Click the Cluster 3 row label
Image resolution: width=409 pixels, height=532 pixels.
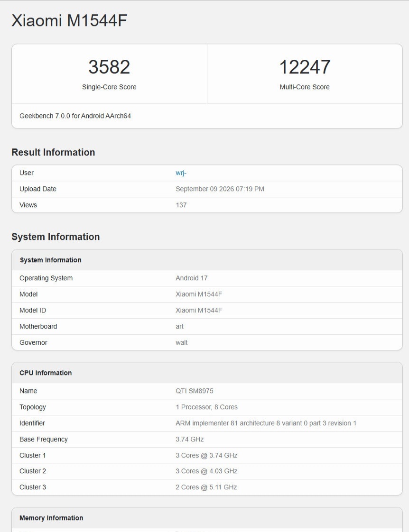pyautogui.click(x=33, y=487)
